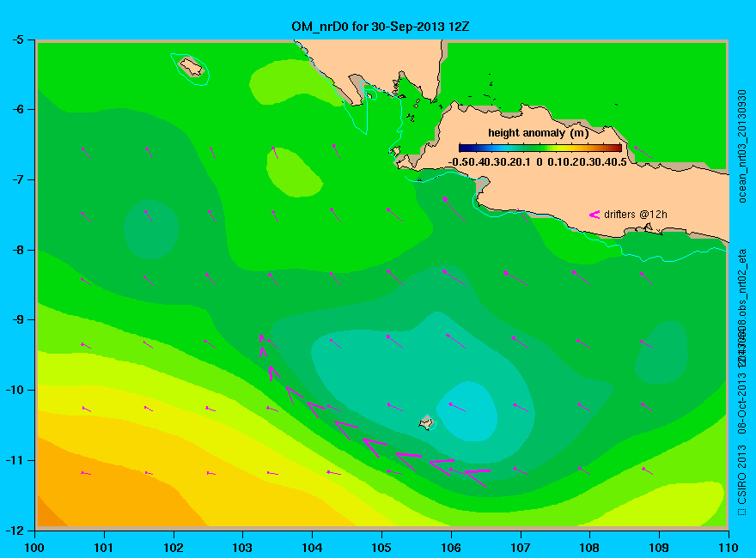Click the x-axis tick label "104"
Screen dimensions: 756x558
pos(312,548)
